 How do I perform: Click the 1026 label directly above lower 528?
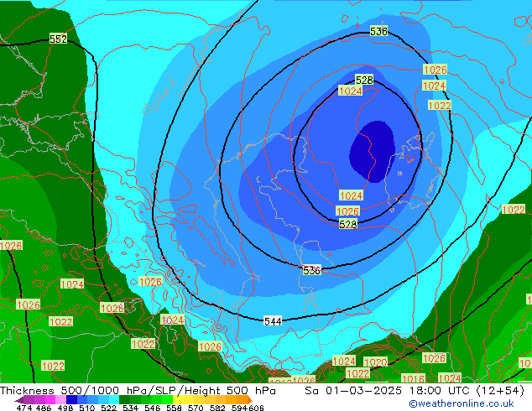[347, 211]
